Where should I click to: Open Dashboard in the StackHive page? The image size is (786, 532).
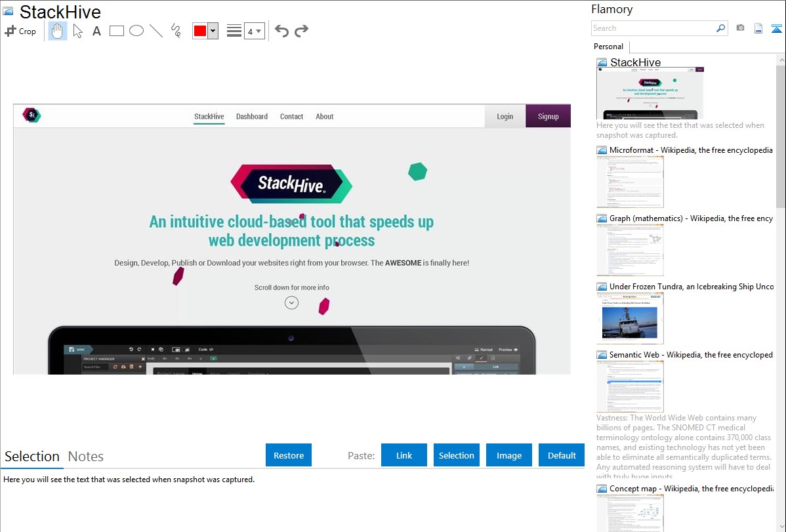pos(252,116)
